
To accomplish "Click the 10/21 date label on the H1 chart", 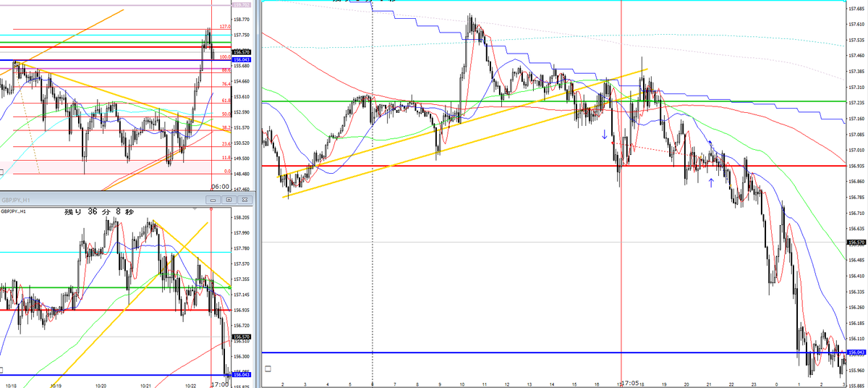I will [x=145, y=384].
